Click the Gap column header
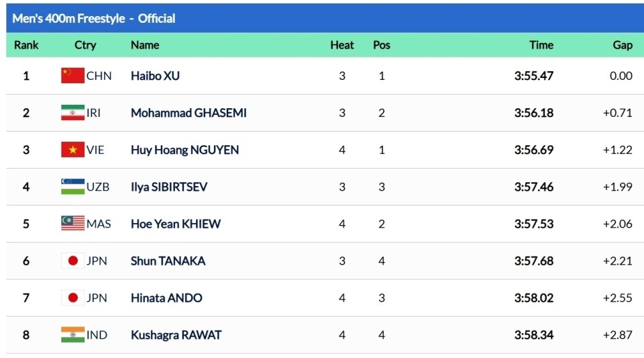Viewport: 644px width, 358px height. pyautogui.click(x=623, y=45)
